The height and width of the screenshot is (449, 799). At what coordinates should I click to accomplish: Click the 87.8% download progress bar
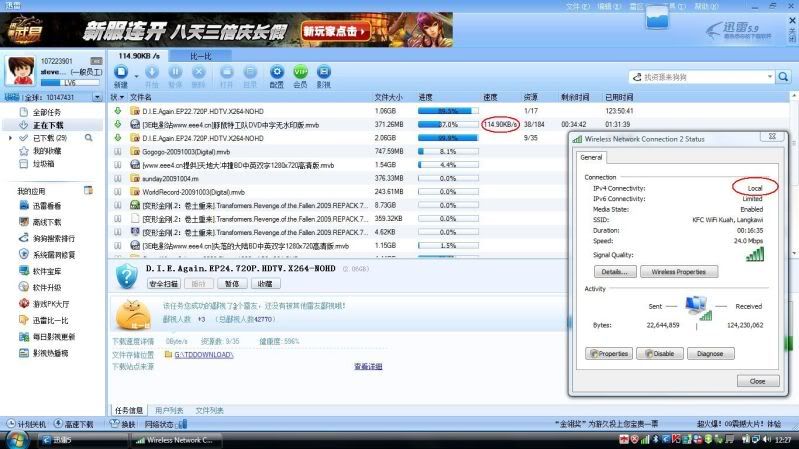tap(447, 124)
